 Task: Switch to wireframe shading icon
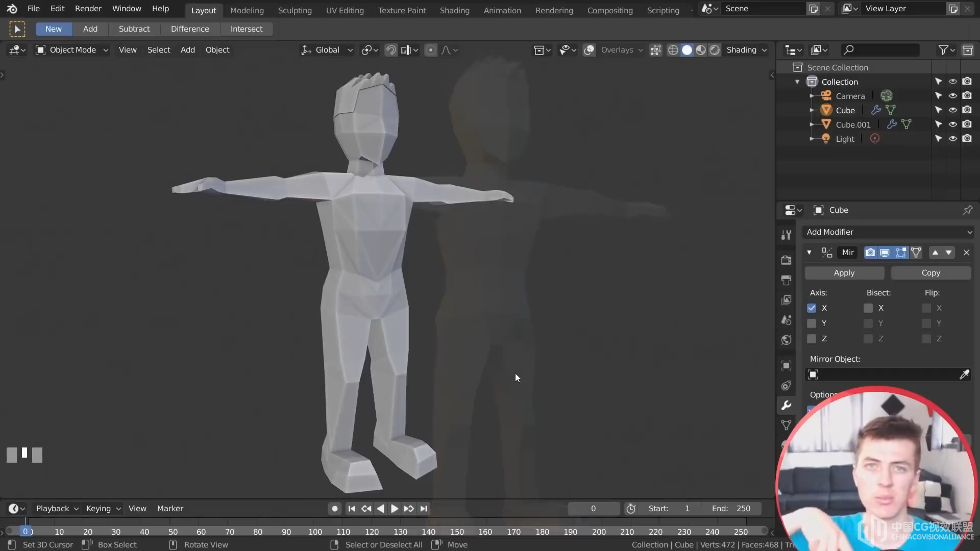click(x=673, y=50)
